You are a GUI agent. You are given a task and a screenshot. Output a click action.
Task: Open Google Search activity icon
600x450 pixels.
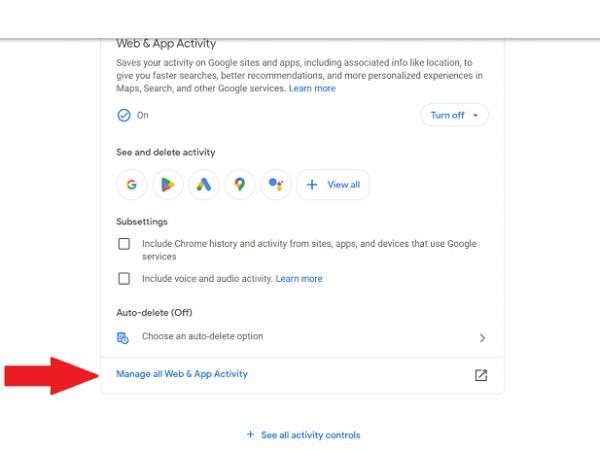tap(131, 184)
